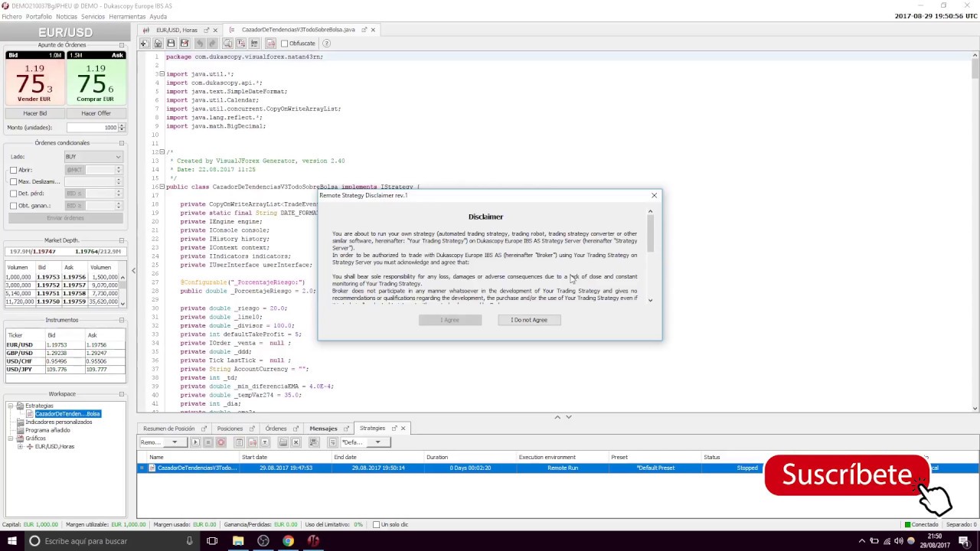Open the Fichero menu
Viewport: 980px width, 551px height.
click(x=11, y=16)
